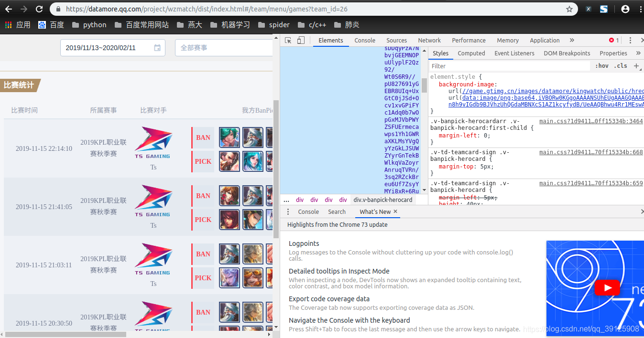This screenshot has width=644, height=338.
Task: Switch to the Application tab
Action: [545, 41]
